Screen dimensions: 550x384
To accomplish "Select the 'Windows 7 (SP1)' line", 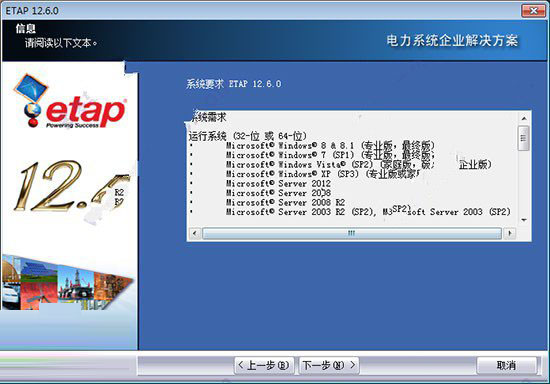I will pos(330,155).
